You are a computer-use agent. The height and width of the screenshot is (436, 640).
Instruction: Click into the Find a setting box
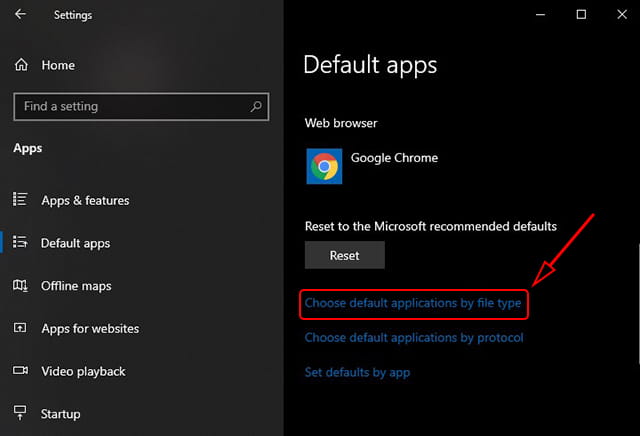coord(141,107)
